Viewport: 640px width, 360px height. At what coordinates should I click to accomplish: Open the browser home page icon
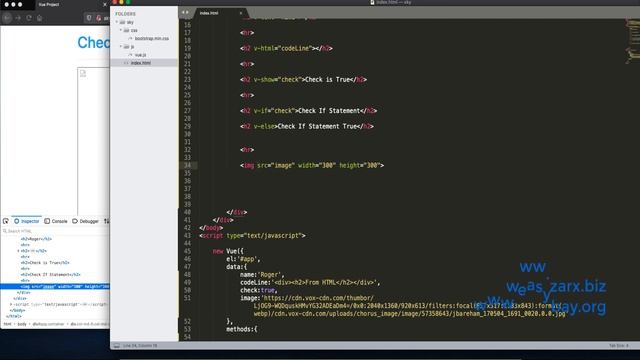click(40, 18)
